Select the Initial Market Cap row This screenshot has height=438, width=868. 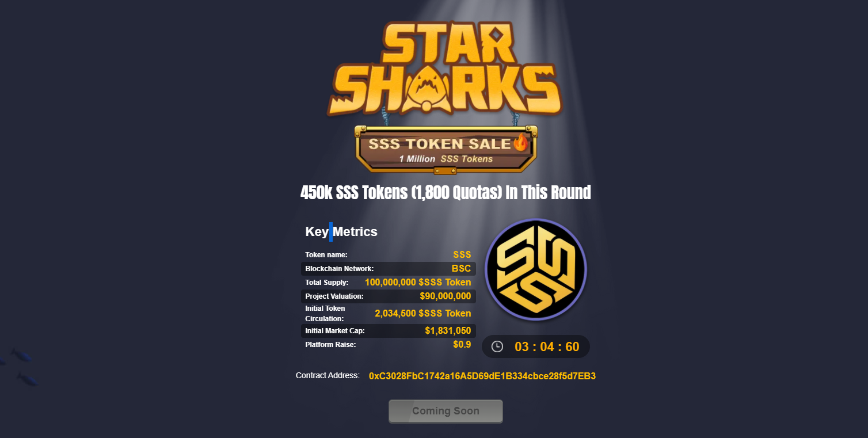(389, 331)
